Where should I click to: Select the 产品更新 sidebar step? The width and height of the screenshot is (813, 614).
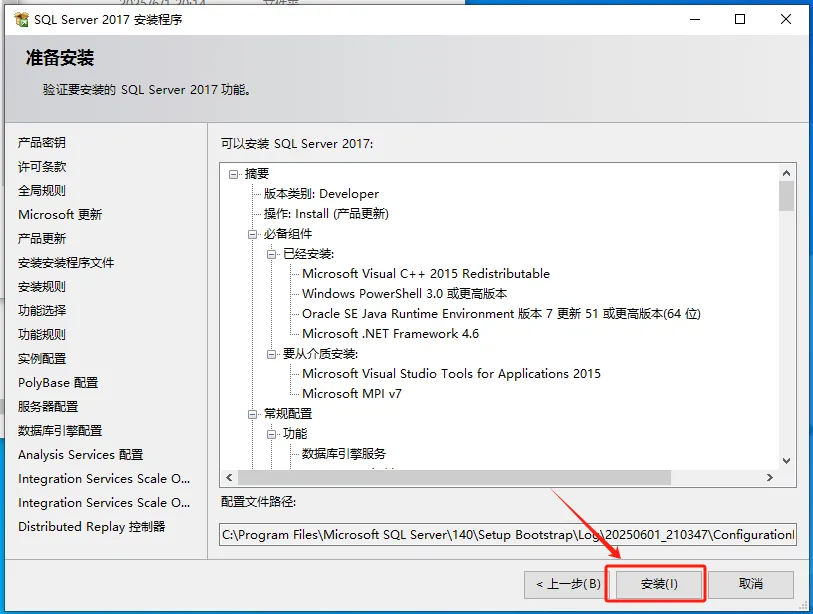(42, 239)
